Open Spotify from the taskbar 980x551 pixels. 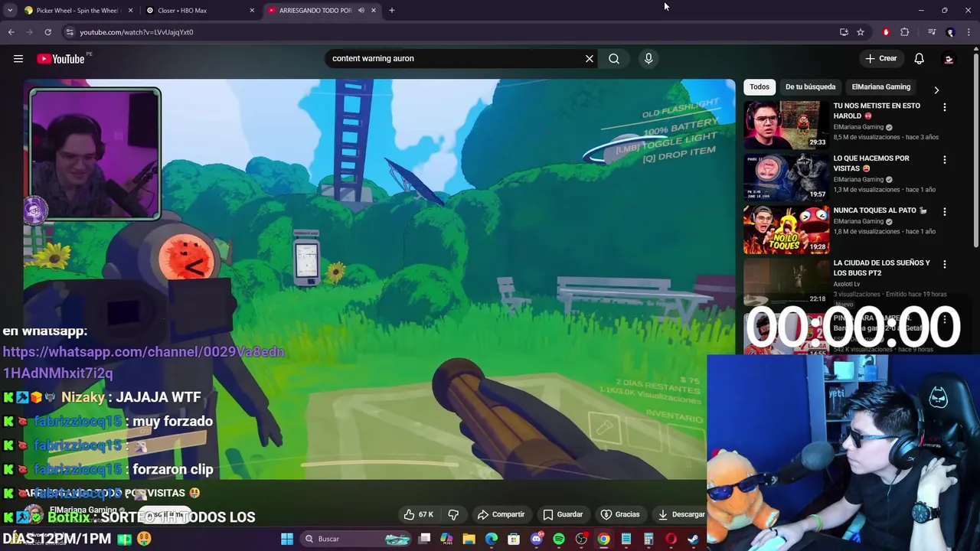click(559, 539)
